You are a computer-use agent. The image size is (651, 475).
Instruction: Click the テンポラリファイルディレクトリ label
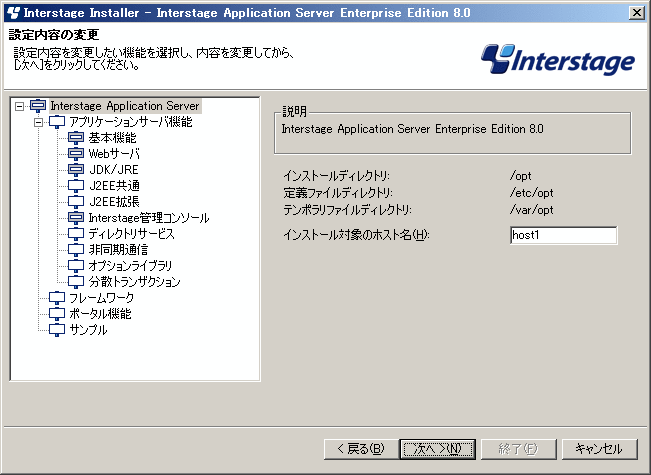pyautogui.click(x=348, y=210)
